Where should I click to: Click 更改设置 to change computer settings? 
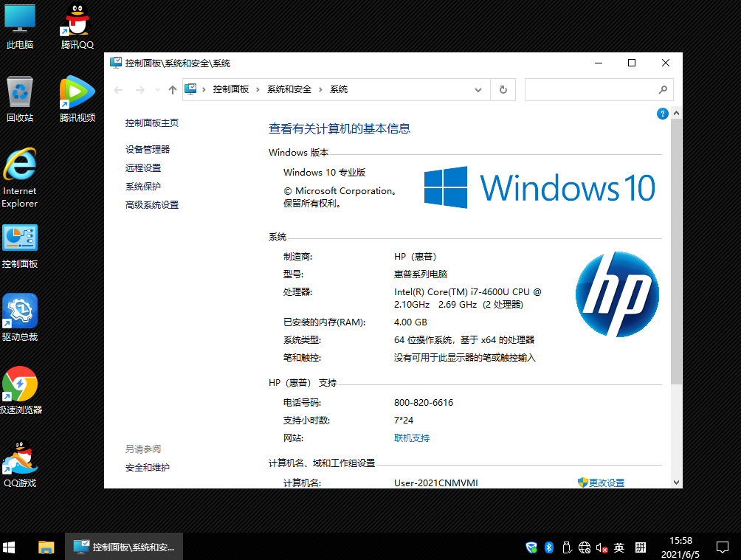[605, 482]
